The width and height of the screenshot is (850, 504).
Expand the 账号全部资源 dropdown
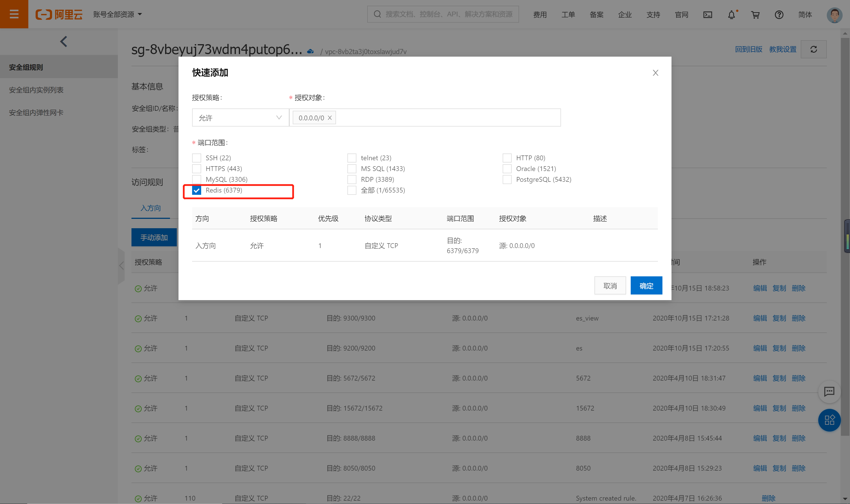pyautogui.click(x=117, y=15)
